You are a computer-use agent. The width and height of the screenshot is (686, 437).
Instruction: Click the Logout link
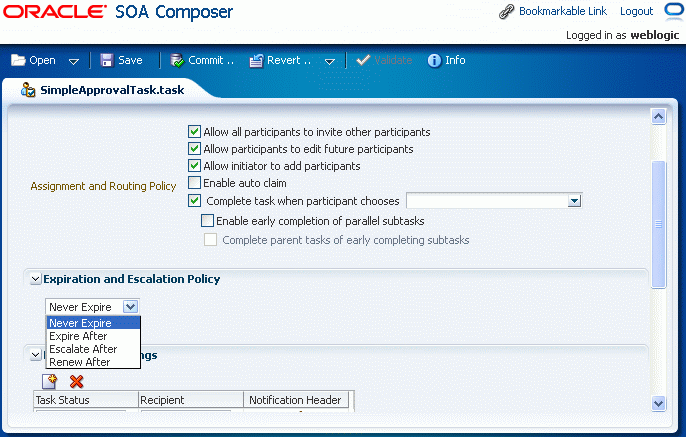tap(636, 12)
